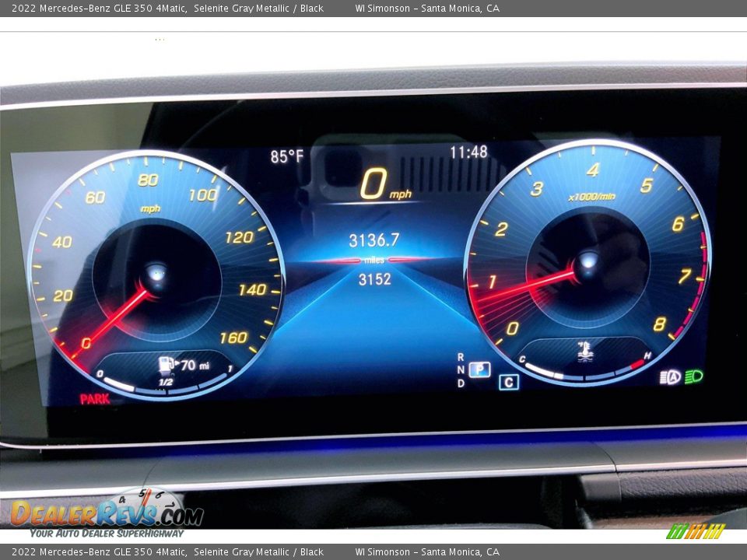Click the red PARK brake warning
This screenshot has height=560, width=747.
coord(95,399)
